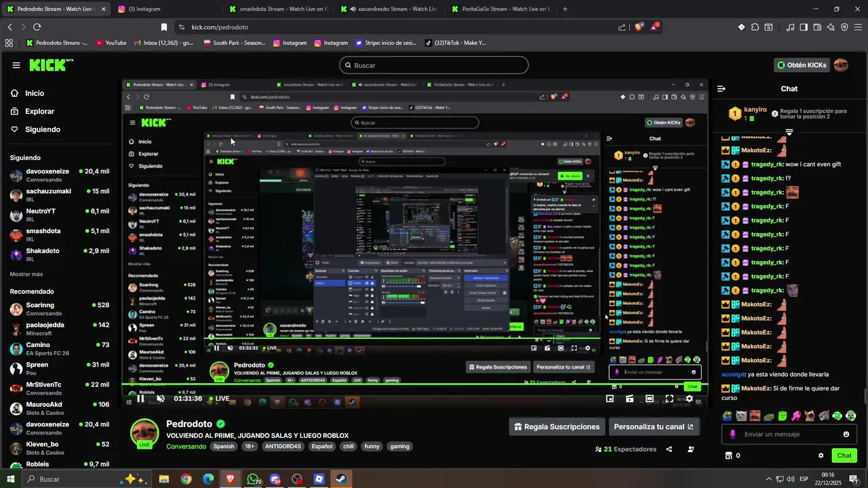Open a new browser tab
The image size is (868, 488).
[x=565, y=9]
